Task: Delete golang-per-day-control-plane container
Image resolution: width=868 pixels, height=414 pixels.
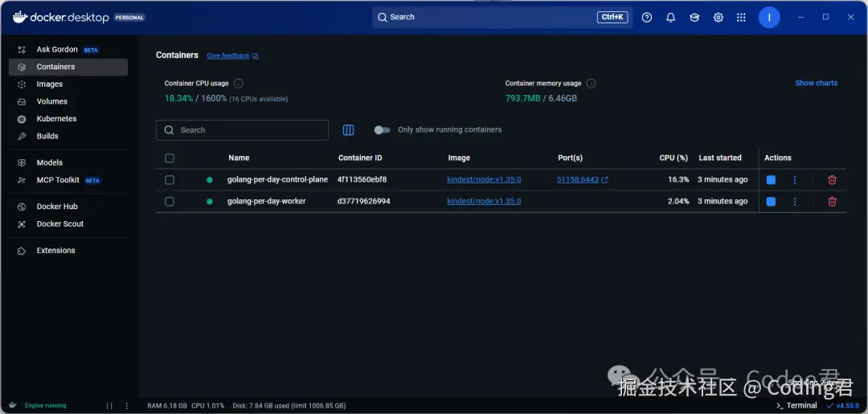Action: pos(832,180)
